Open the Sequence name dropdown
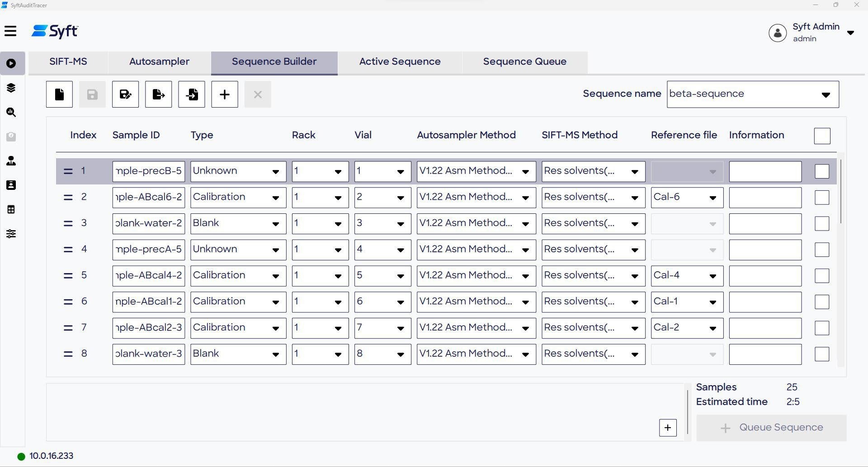 point(826,94)
